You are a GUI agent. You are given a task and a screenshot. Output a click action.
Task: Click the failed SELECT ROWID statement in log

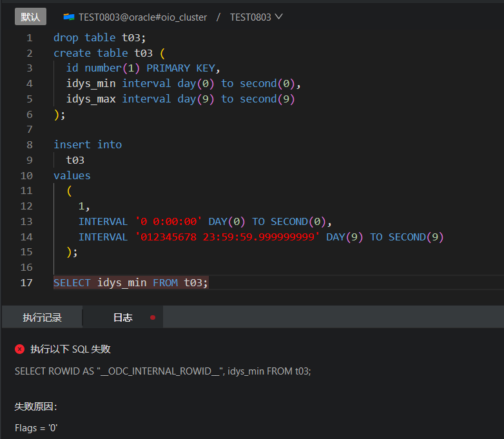162,371
